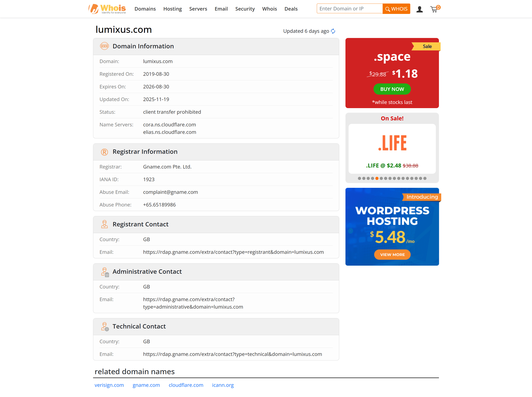This screenshot has height=397, width=532.
Task: Click name server elias.ns.cloudflare.com
Action: pos(170,132)
